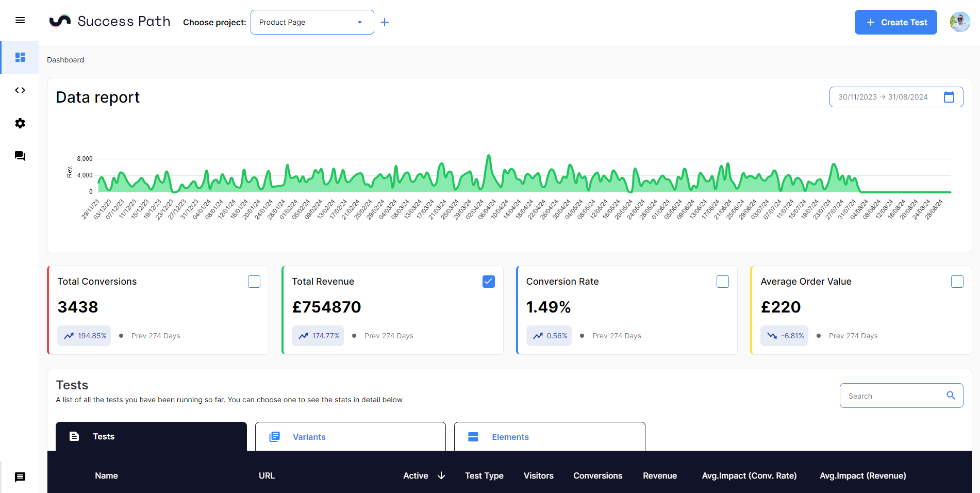Click the search magnifier icon
Screen dimensions: 980x493
[x=951, y=396]
